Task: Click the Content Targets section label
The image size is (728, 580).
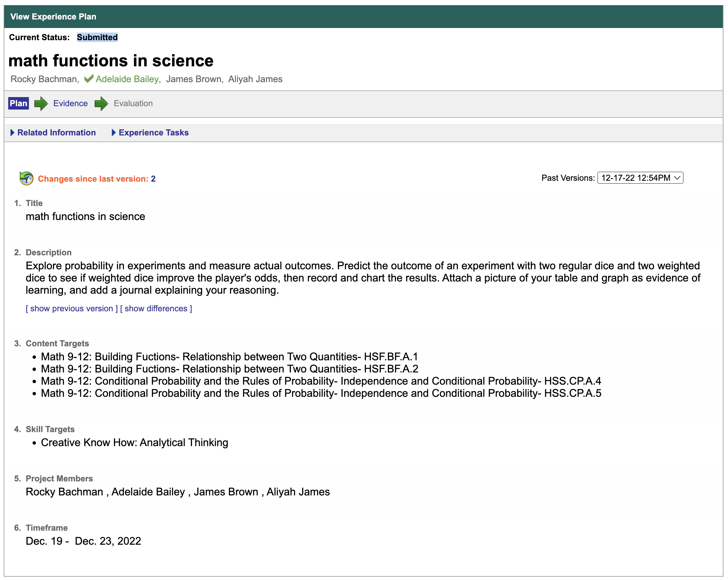Action: (x=58, y=343)
